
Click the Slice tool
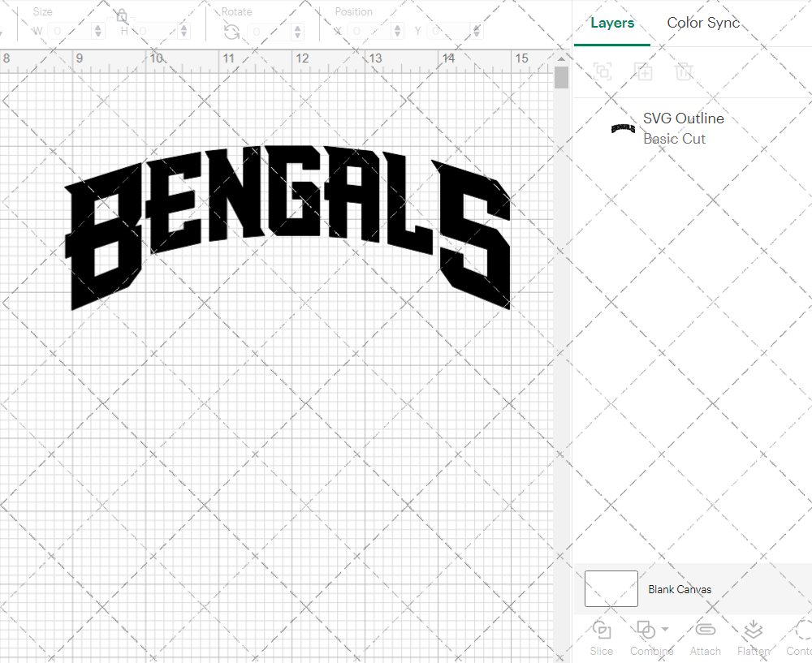pos(601,639)
